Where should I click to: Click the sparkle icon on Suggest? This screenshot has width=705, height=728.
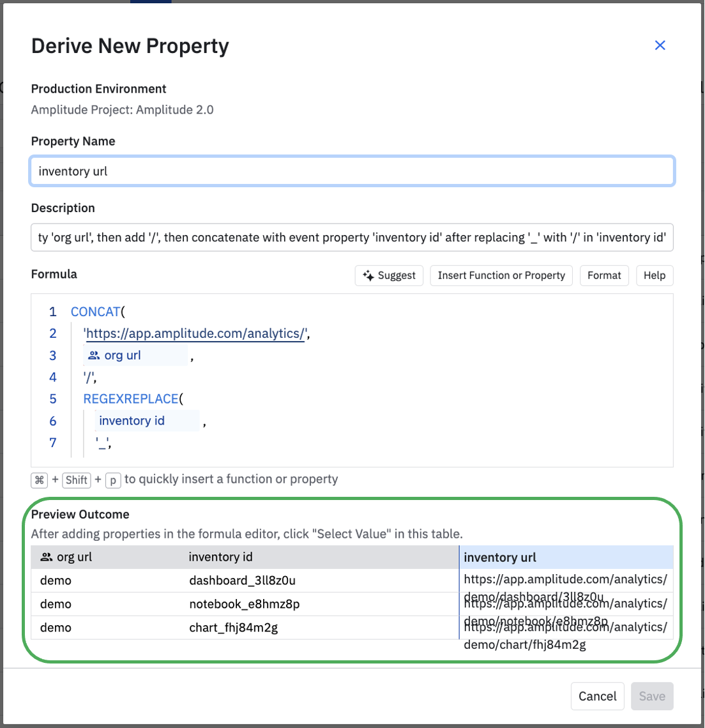(368, 275)
